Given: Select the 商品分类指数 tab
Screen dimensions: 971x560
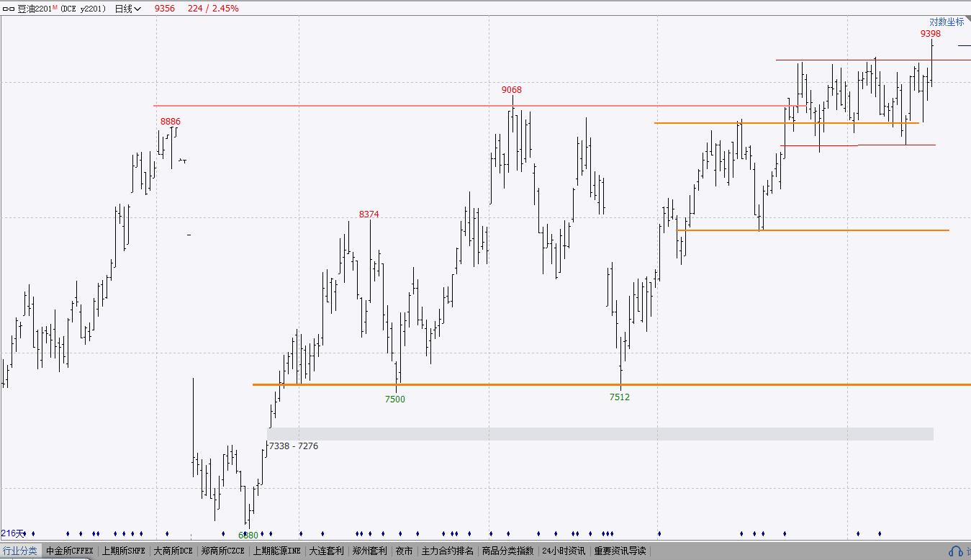Looking at the screenshot, I should click(507, 551).
